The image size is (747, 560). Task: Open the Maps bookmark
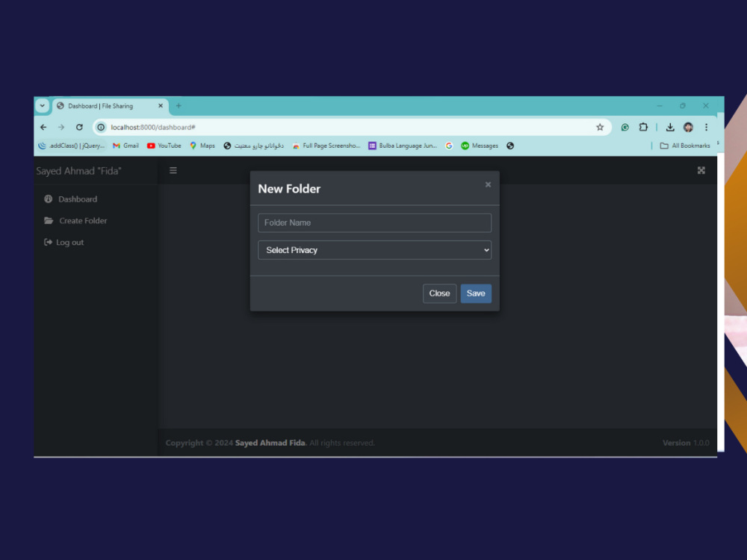pos(202,146)
